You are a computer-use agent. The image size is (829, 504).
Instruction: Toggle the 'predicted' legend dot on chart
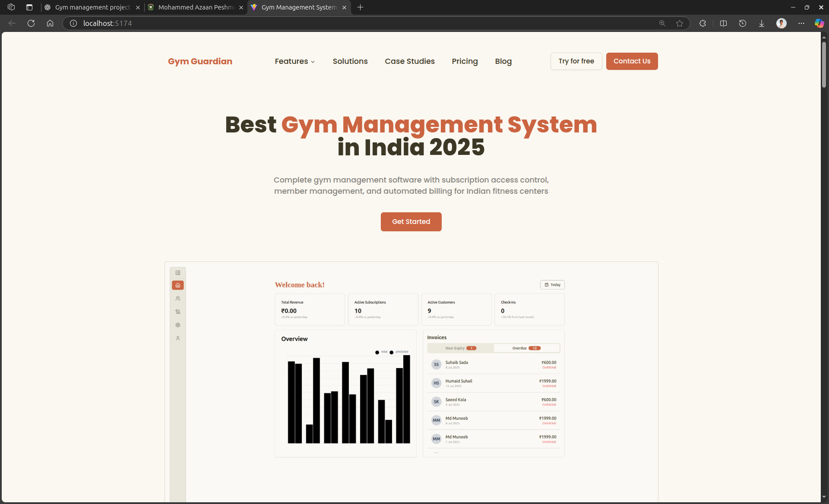(x=391, y=352)
